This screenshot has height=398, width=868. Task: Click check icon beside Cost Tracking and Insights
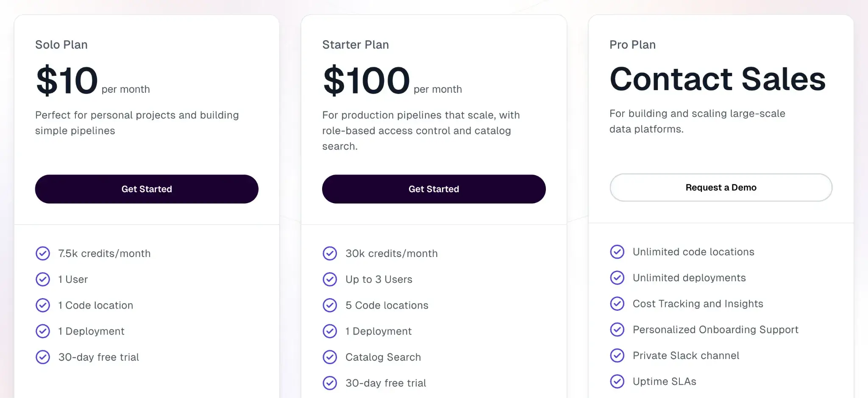[617, 304]
